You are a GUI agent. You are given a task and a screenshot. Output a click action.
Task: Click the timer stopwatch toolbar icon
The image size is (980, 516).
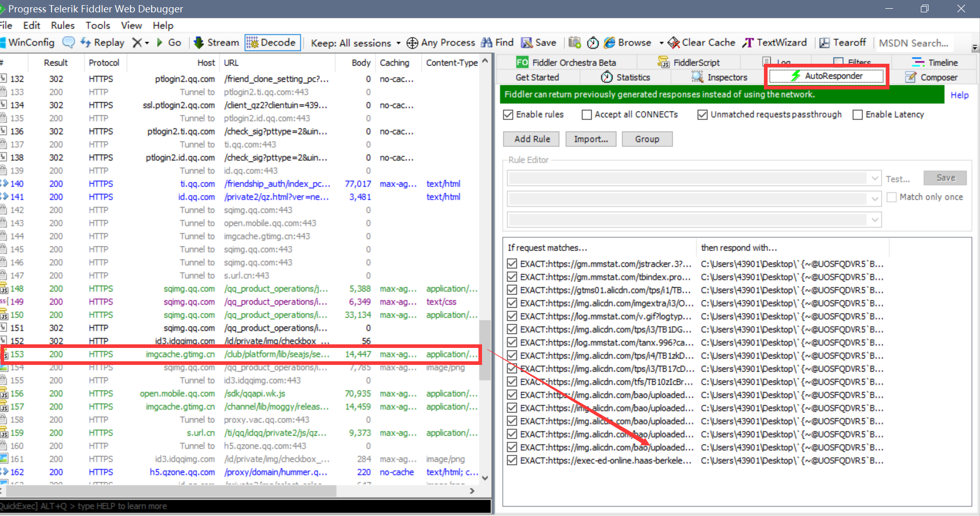593,43
